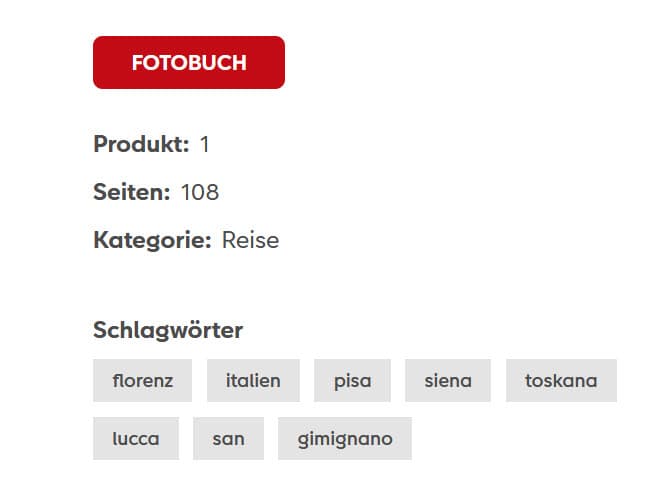Click the 'pisa' keyword tag
Screen dimensions: 666x487
(x=352, y=381)
